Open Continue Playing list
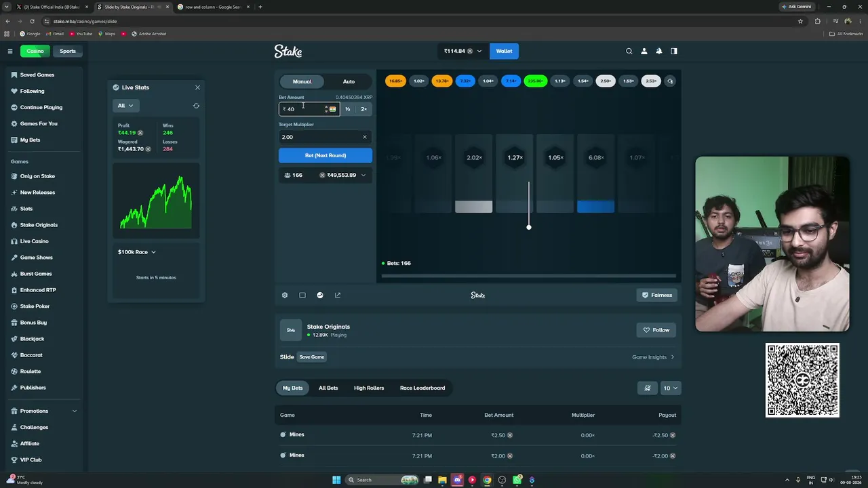Image resolution: width=868 pixels, height=488 pixels. point(41,107)
